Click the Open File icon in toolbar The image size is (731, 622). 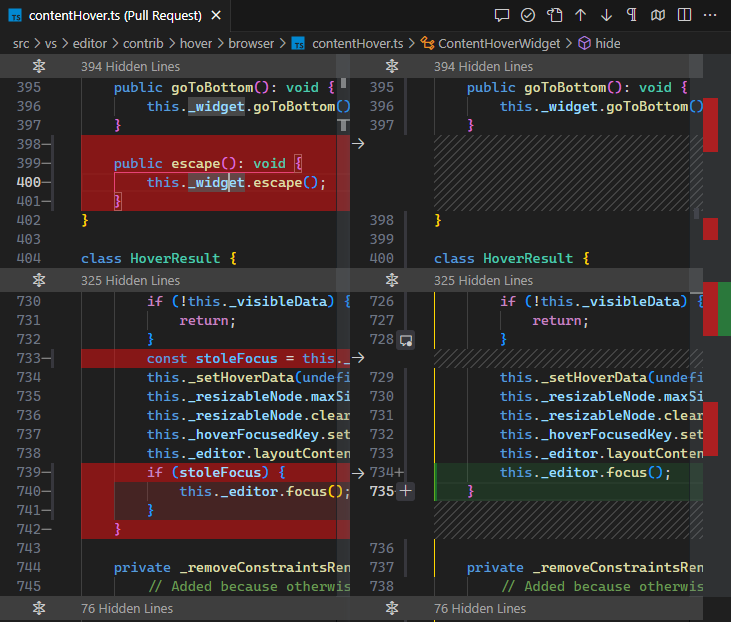pyautogui.click(x=554, y=16)
